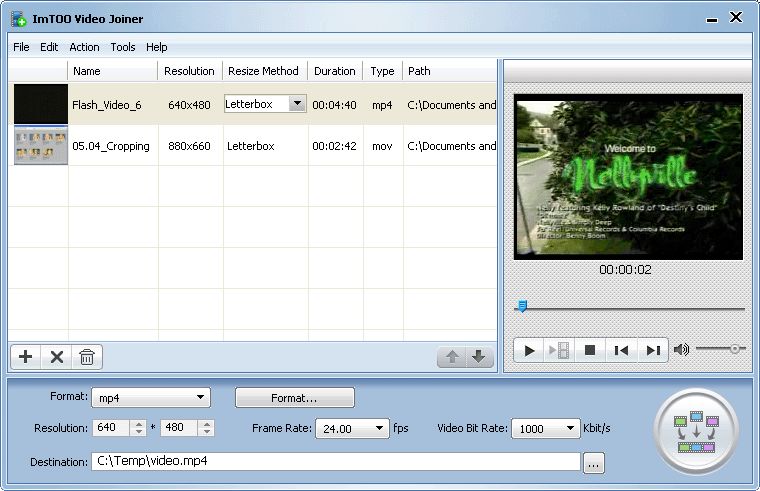Image resolution: width=760 pixels, height=491 pixels.
Task: Play the preview video
Action: (x=529, y=350)
